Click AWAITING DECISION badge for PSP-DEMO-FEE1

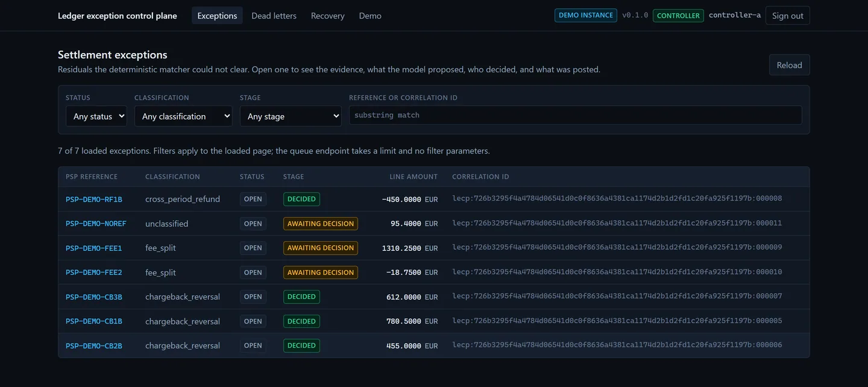pos(321,248)
